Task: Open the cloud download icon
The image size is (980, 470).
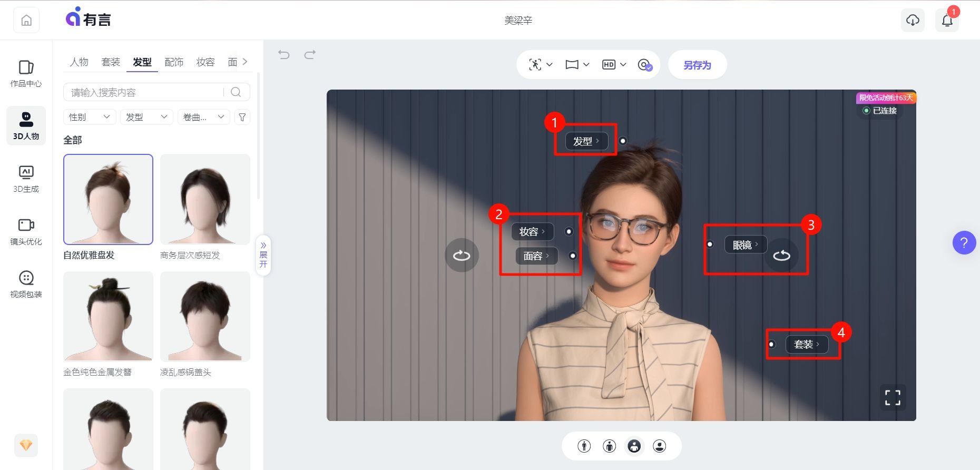Action: [913, 21]
